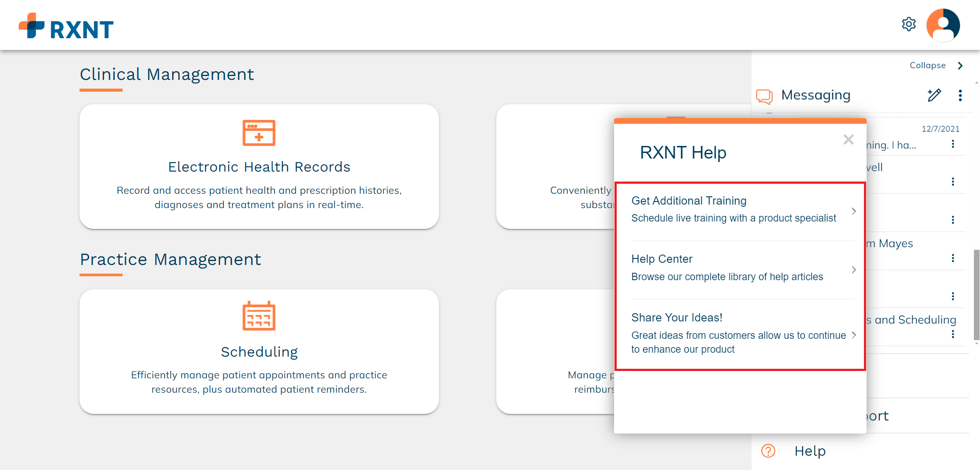980x470 pixels.
Task: Click the Messaging chat bubble icon
Action: pos(764,96)
